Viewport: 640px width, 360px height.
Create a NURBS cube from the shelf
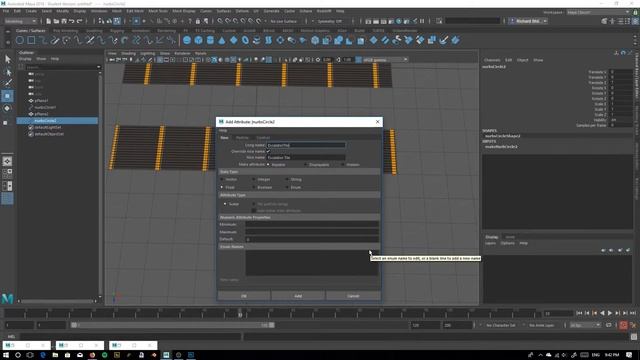point(198,40)
